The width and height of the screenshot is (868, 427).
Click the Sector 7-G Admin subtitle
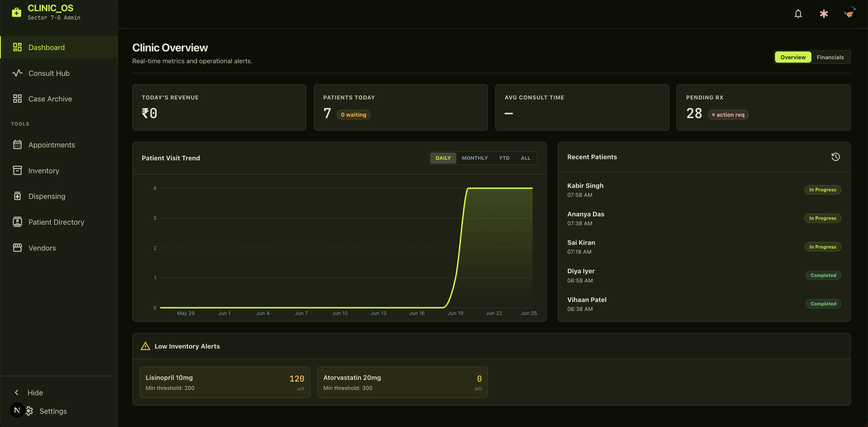coord(54,18)
